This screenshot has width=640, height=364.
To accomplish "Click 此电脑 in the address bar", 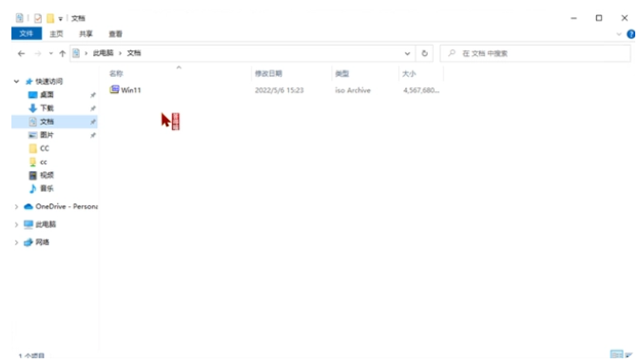I will 103,53.
